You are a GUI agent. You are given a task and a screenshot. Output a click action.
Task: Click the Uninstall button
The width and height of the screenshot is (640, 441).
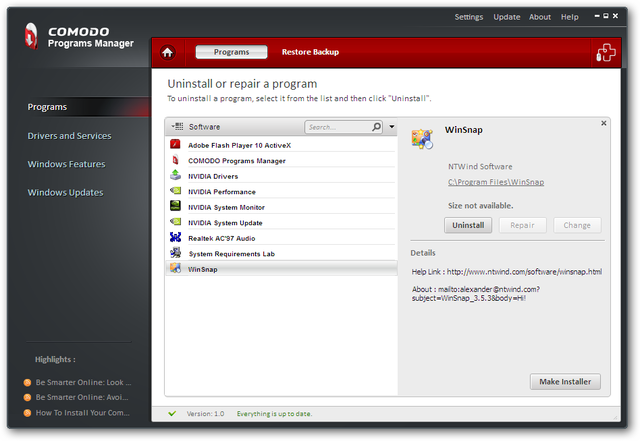[468, 225]
